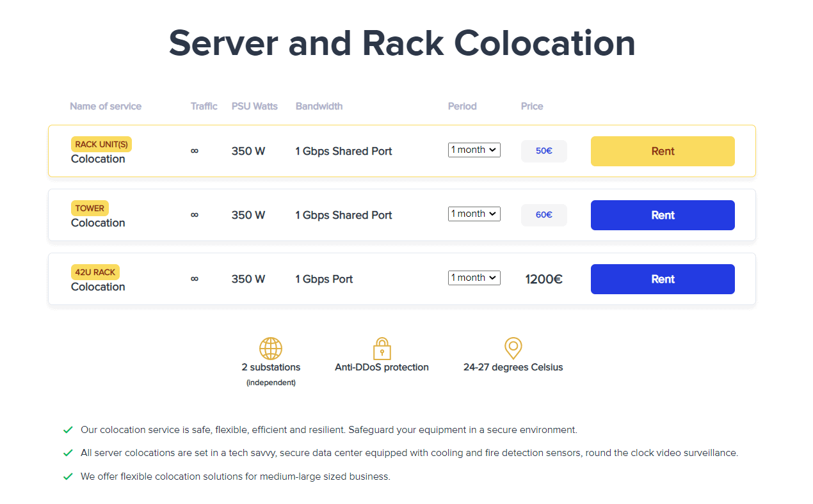Click the location pin temperature icon
This screenshot has width=813, height=504.
[x=513, y=349]
